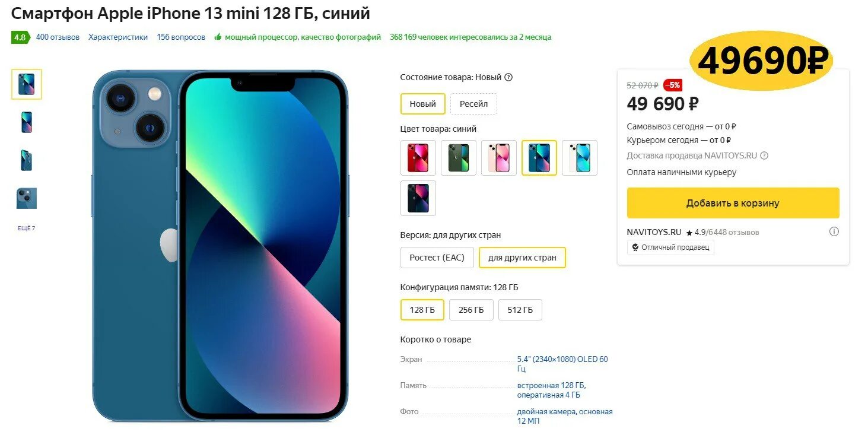
Task: Select 512 ГБ memory configuration
Action: pyautogui.click(x=520, y=310)
